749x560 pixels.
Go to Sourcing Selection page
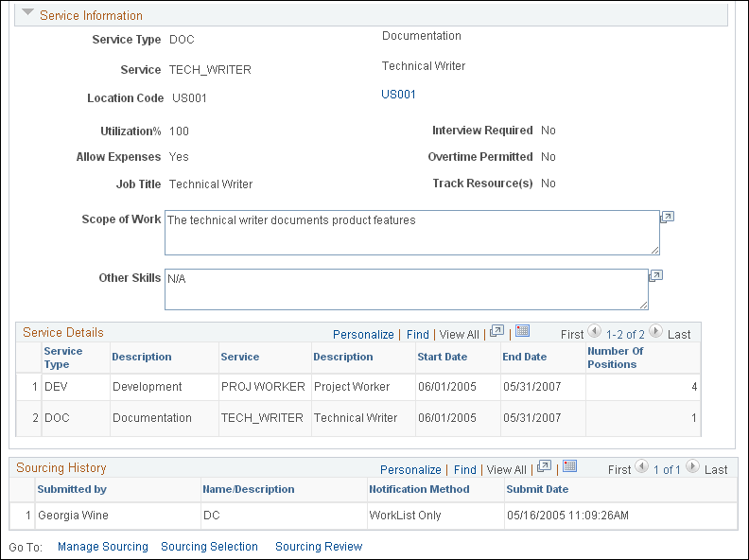coord(209,546)
